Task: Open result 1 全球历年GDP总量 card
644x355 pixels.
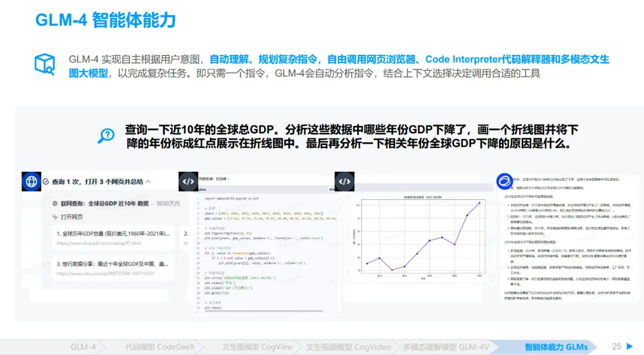Action: [113, 237]
